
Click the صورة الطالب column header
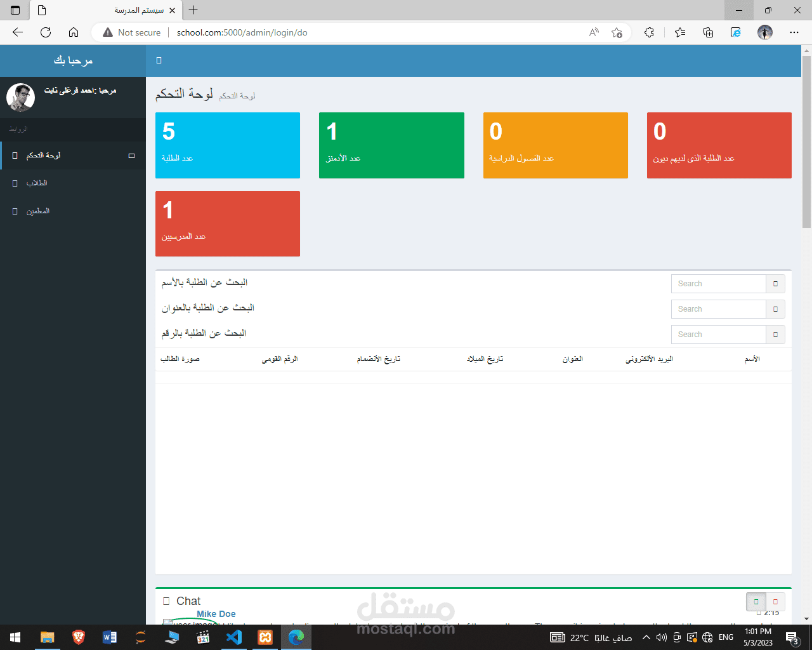[180, 359]
